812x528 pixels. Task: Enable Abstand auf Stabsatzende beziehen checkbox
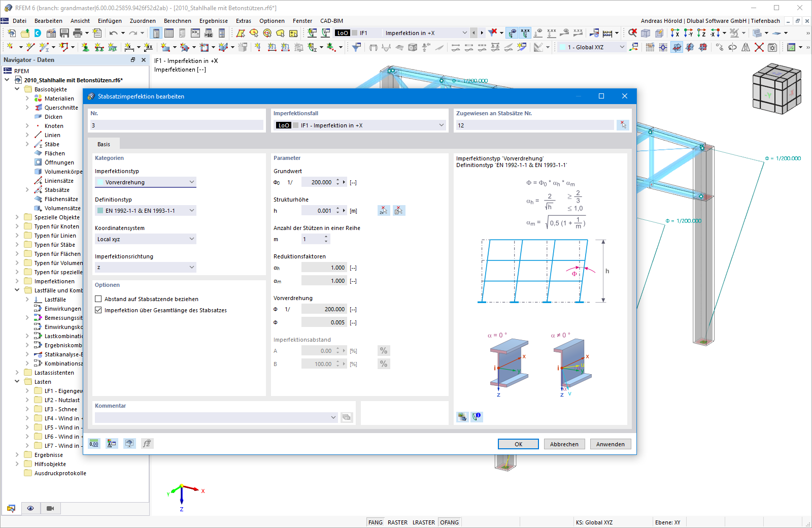click(98, 299)
